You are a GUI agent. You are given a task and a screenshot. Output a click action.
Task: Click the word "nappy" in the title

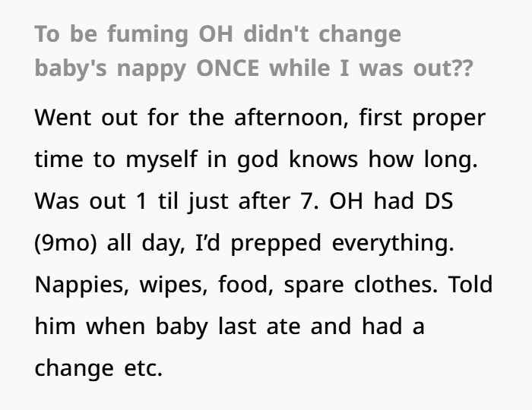(147, 70)
